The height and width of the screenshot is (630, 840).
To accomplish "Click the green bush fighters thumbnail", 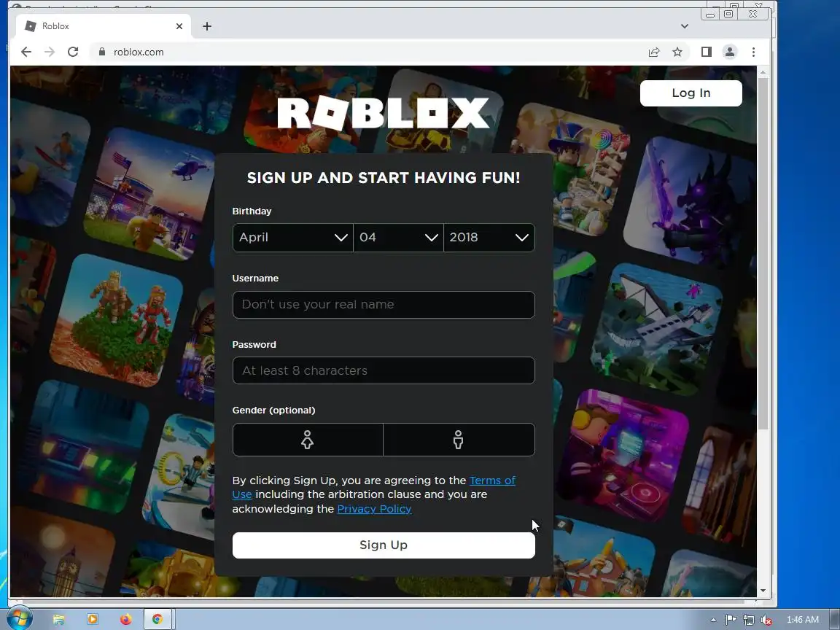I will click(x=116, y=320).
